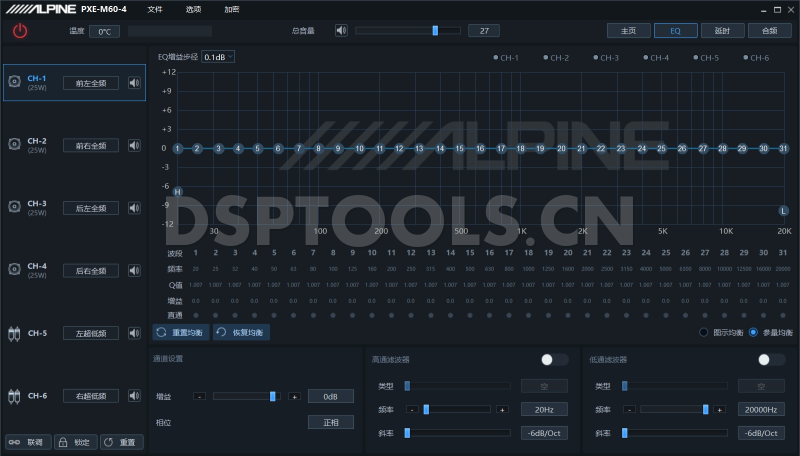Mute CH-2 with its speaker icon
Viewport: 800px width, 456px height.
pyautogui.click(x=134, y=145)
